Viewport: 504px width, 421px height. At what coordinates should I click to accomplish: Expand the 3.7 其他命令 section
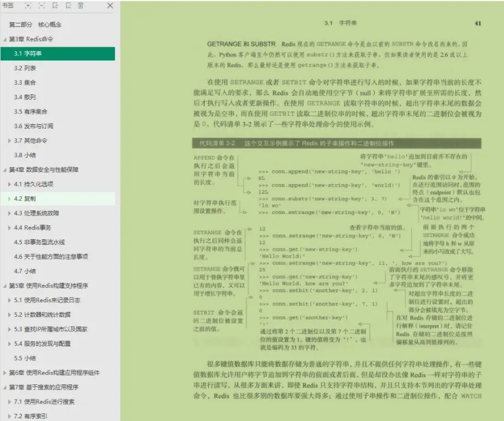pos(10,141)
